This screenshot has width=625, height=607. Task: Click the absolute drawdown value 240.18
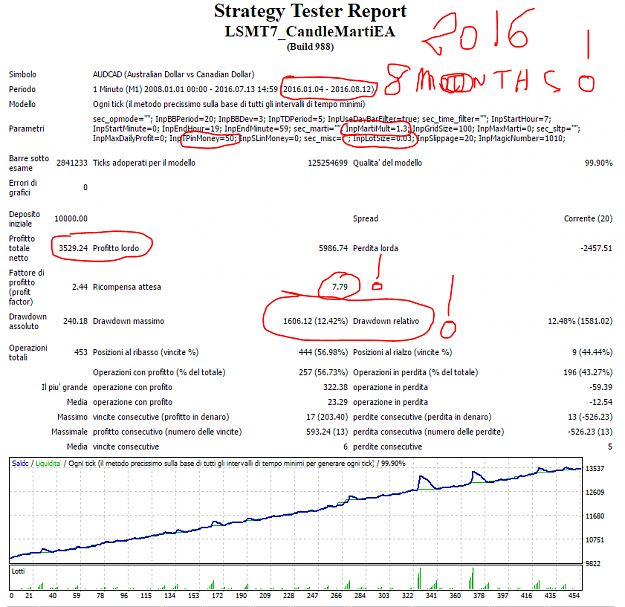pyautogui.click(x=75, y=321)
